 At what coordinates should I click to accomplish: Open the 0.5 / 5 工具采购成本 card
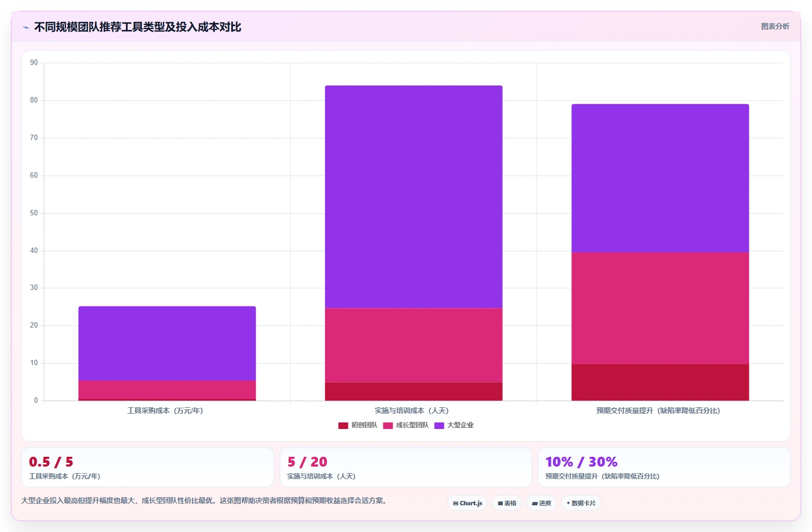147,467
